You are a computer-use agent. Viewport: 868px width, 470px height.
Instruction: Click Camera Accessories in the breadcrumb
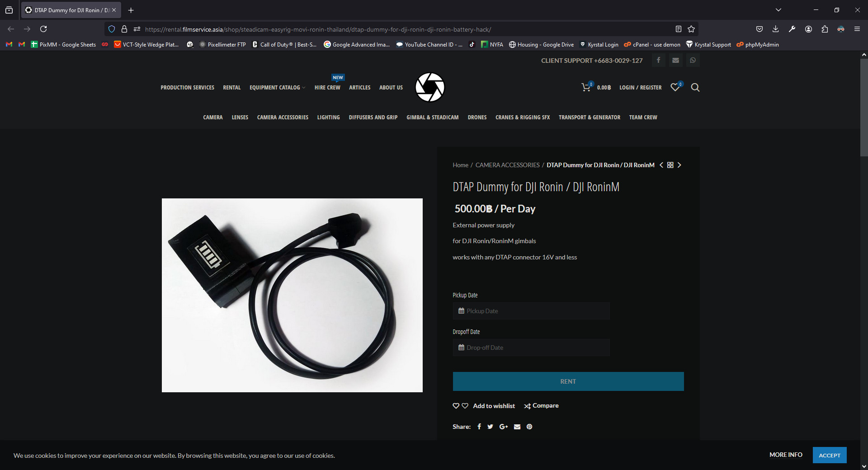[x=507, y=165]
